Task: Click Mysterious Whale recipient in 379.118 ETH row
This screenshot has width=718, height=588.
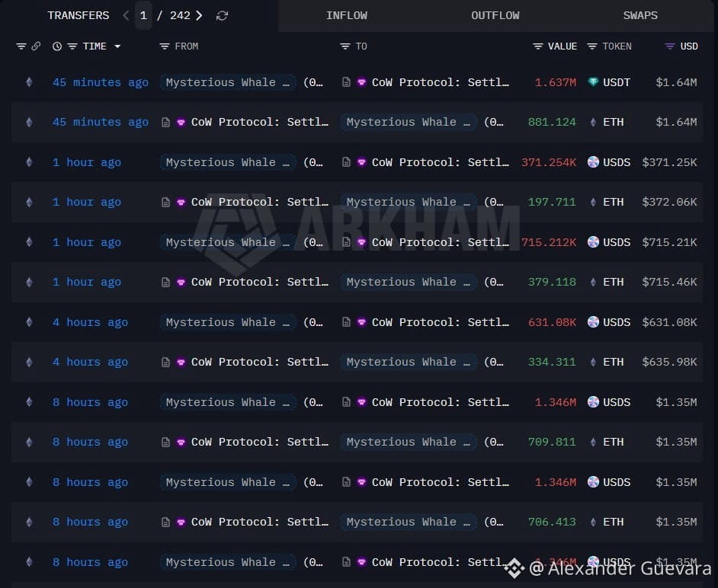Action: click(408, 282)
